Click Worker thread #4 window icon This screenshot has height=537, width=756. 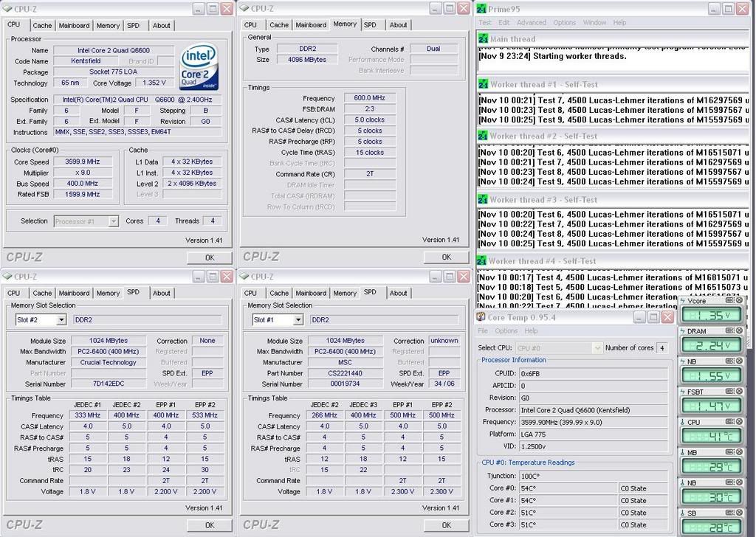pos(483,260)
